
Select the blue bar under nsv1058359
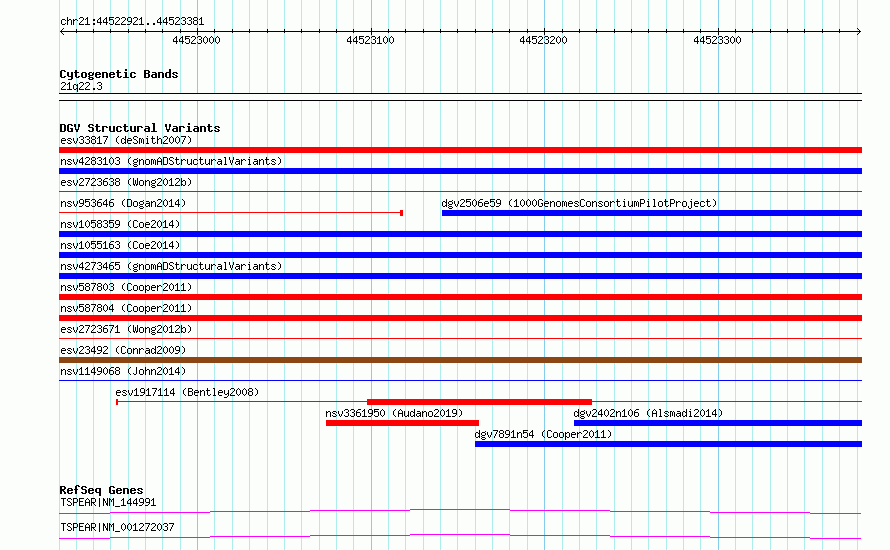[460, 234]
